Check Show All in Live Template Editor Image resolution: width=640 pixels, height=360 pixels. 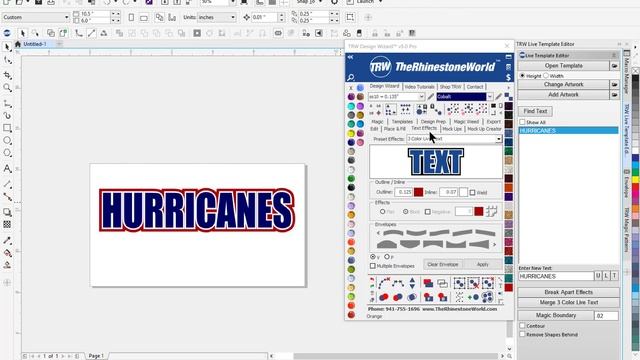tap(522, 122)
